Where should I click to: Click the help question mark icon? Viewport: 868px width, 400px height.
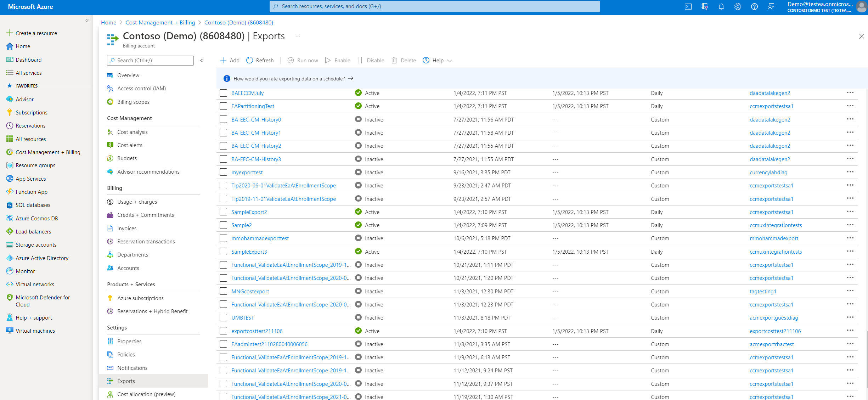pos(754,7)
